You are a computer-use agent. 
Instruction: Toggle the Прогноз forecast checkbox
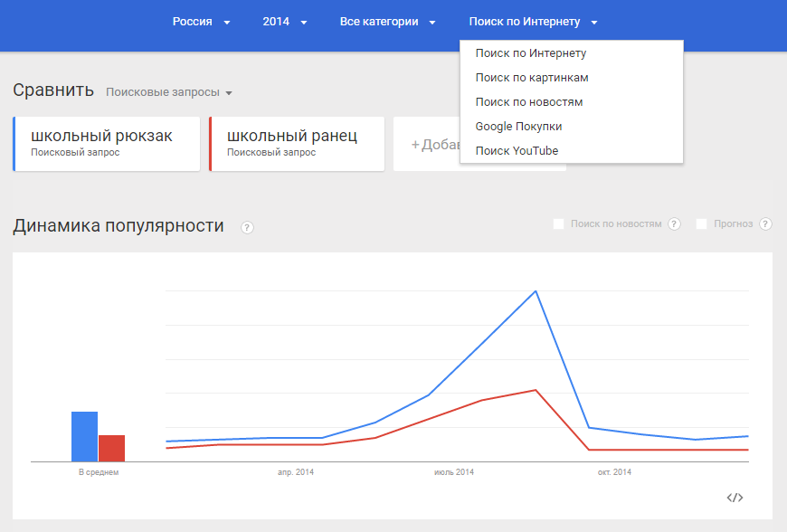click(702, 223)
